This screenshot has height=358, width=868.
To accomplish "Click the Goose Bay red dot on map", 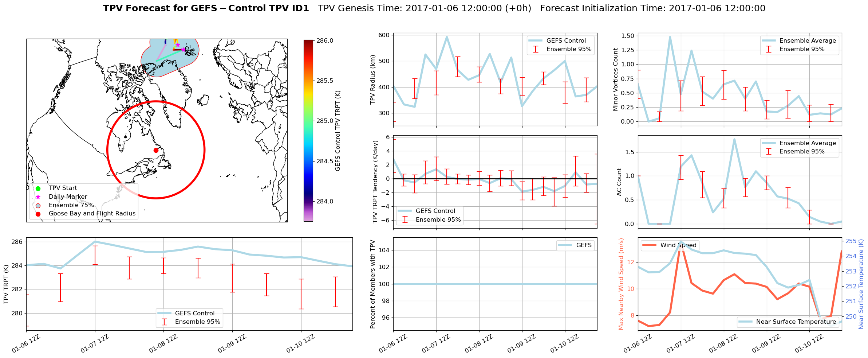I will [x=156, y=150].
